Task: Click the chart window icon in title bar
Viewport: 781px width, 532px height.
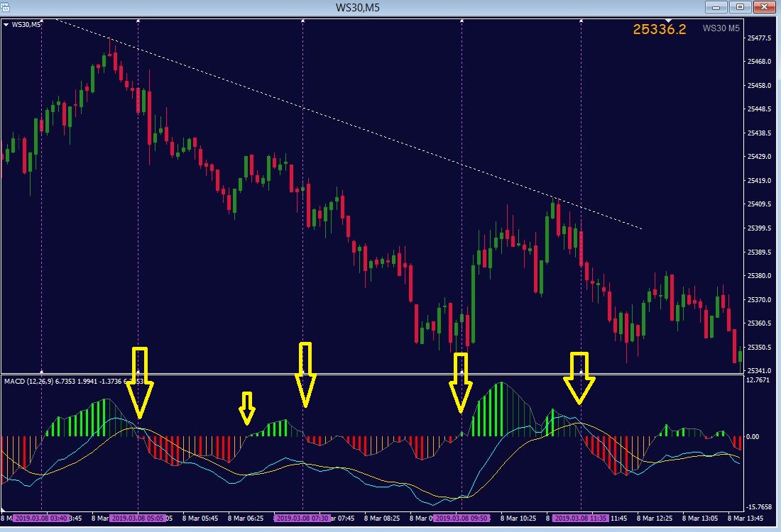Action: (5, 7)
